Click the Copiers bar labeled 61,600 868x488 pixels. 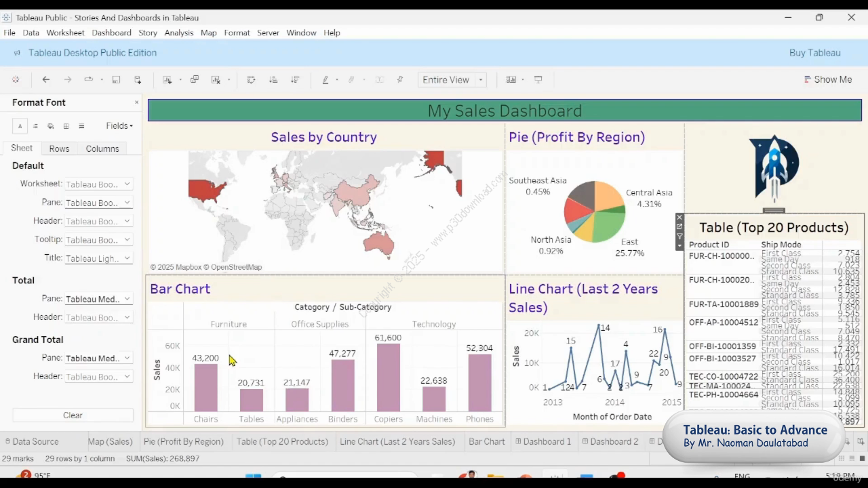coord(388,378)
